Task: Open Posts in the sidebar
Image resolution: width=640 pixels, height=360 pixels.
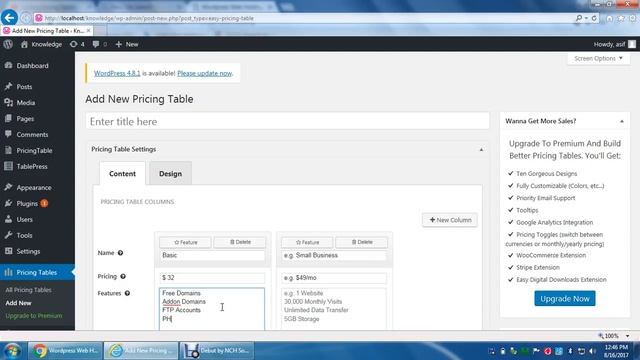Action: tap(24, 87)
